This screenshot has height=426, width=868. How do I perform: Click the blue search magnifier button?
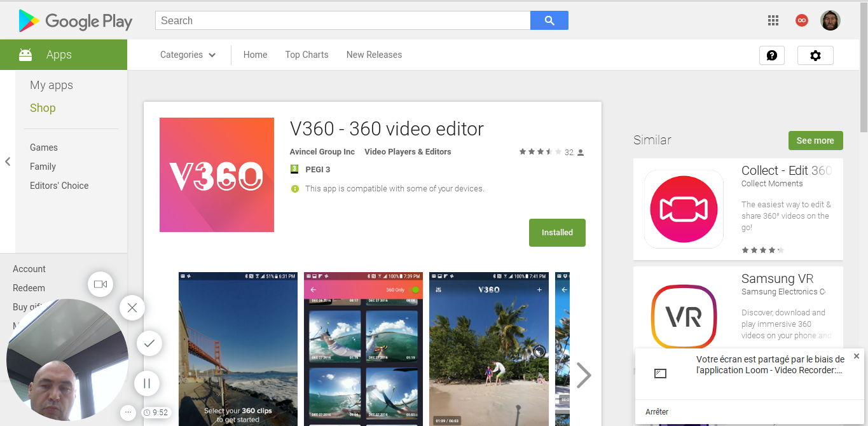tap(549, 20)
